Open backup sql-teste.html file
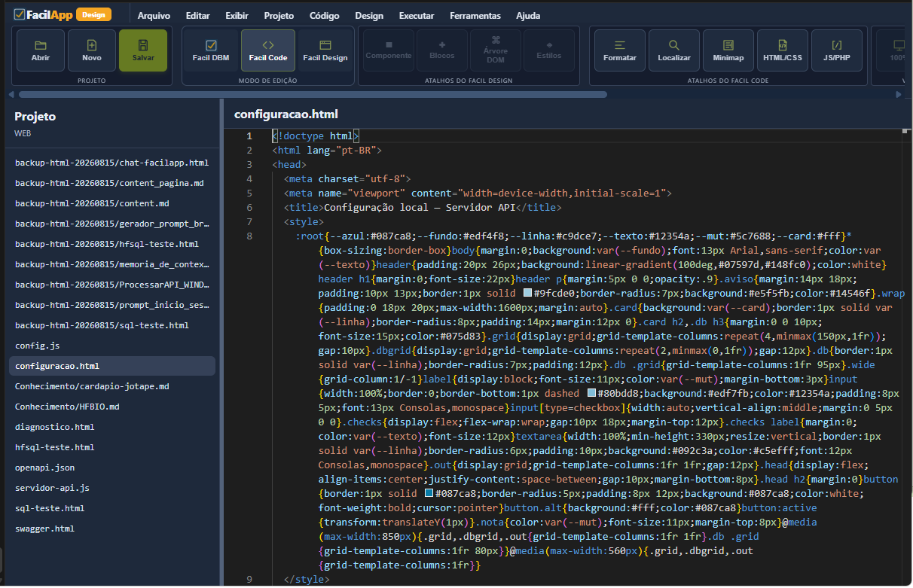Viewport: 913px width, 588px height. tap(112, 325)
